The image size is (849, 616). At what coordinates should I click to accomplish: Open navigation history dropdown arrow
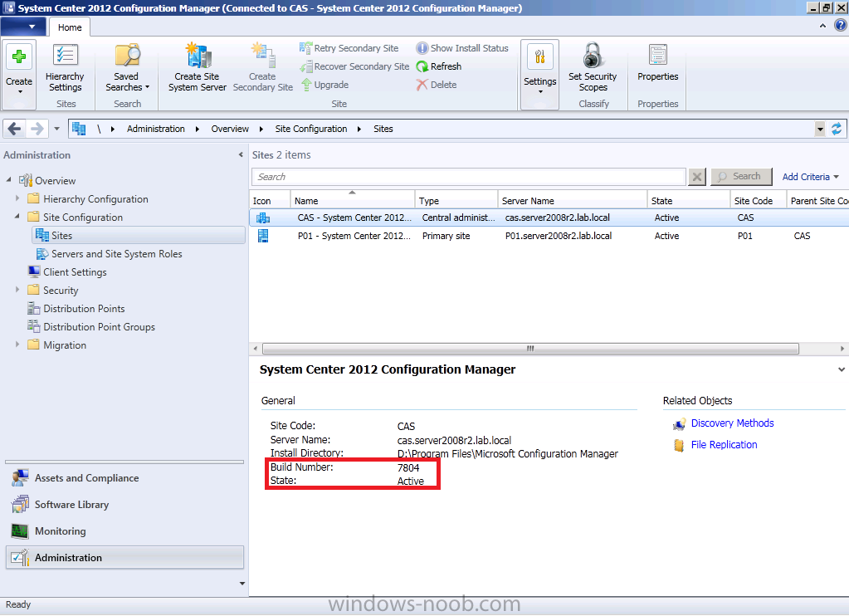57,129
